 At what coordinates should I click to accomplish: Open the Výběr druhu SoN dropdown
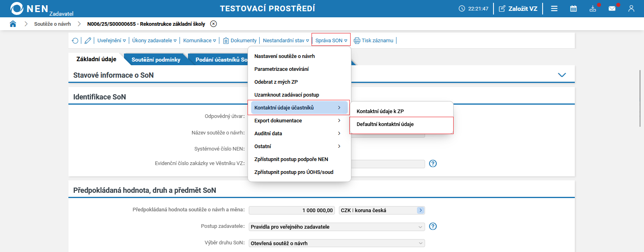click(x=336, y=244)
